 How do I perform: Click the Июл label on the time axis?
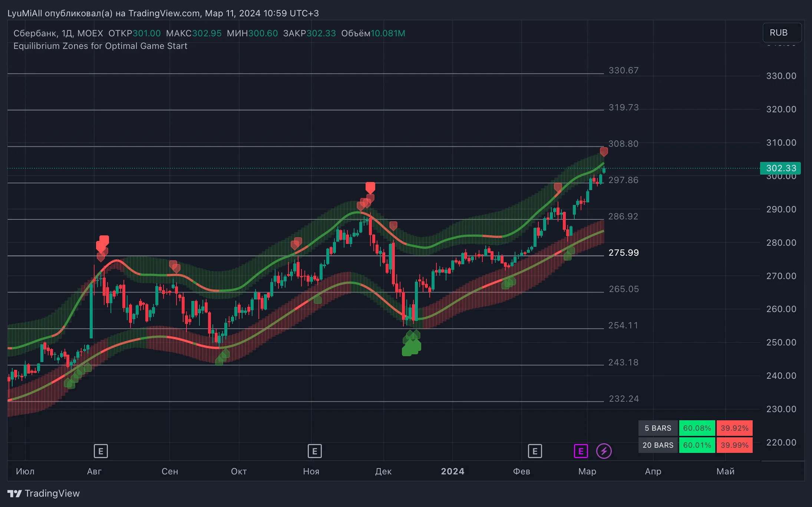(25, 471)
